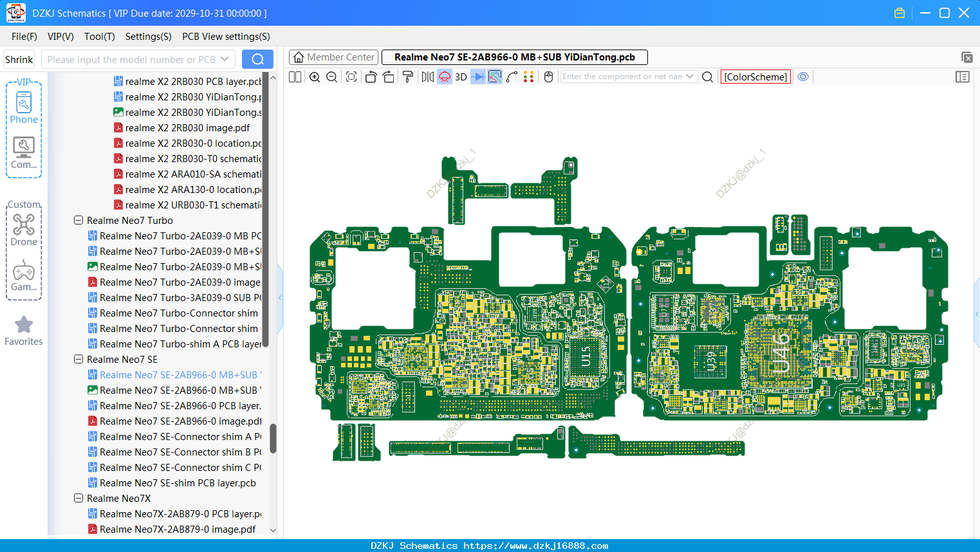
Task: Click the Shrink button
Action: (19, 59)
